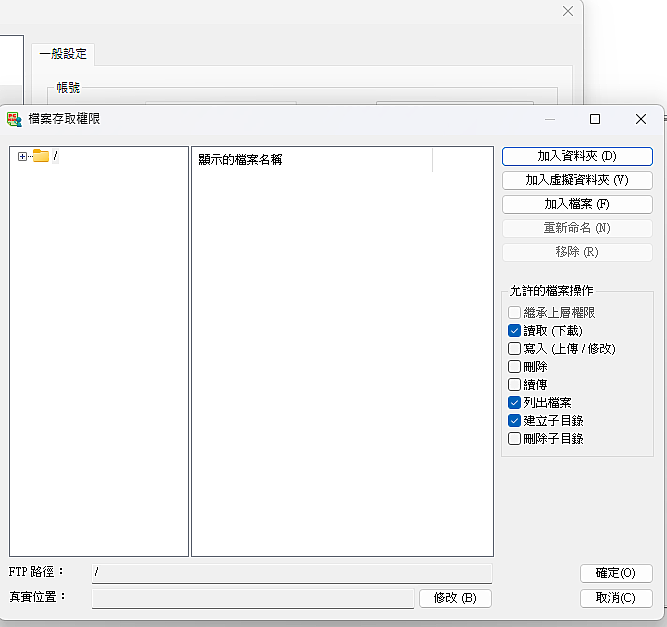Enable 刪除子目錄 checkbox

[514, 439]
